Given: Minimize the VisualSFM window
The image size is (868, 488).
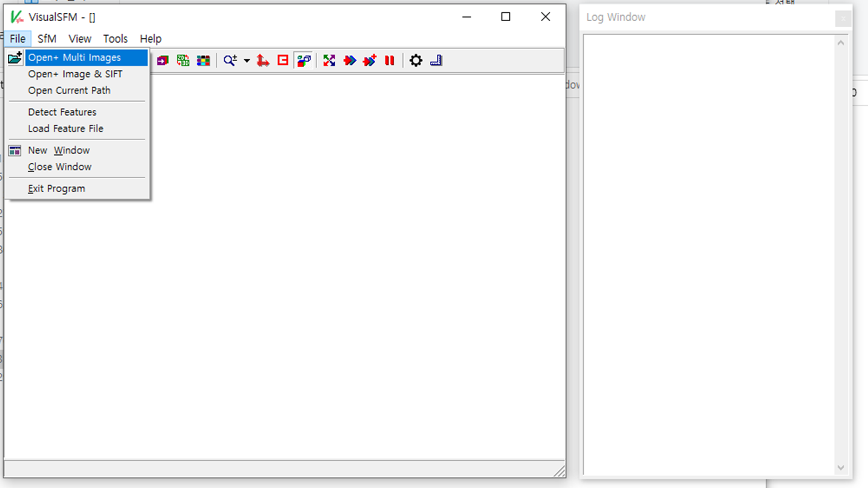Looking at the screenshot, I should coord(467,17).
